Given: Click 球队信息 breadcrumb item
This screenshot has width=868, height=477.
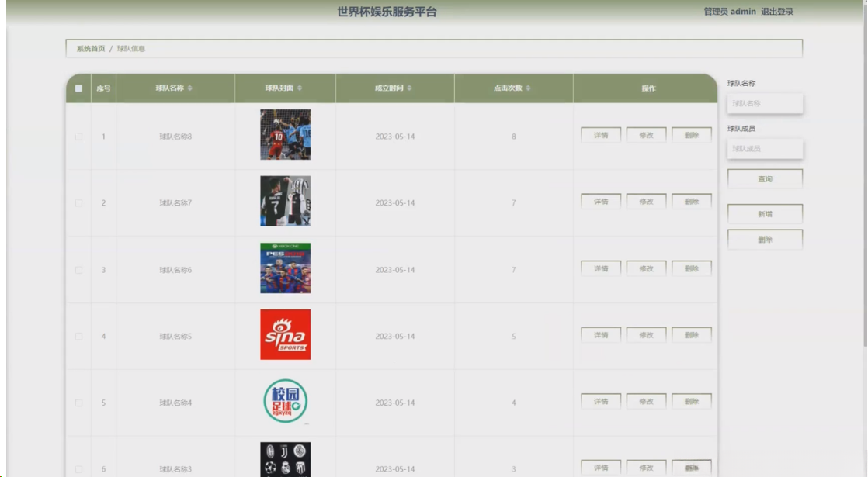Looking at the screenshot, I should (131, 49).
